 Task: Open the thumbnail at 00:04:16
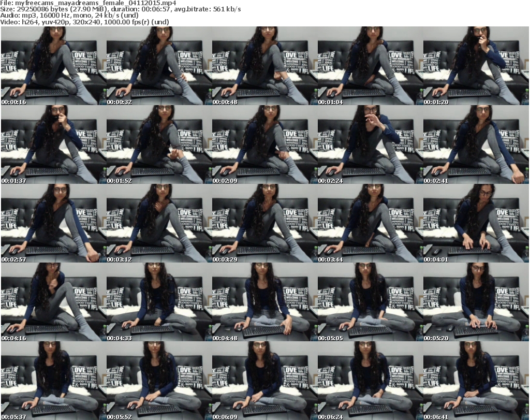[53, 302]
